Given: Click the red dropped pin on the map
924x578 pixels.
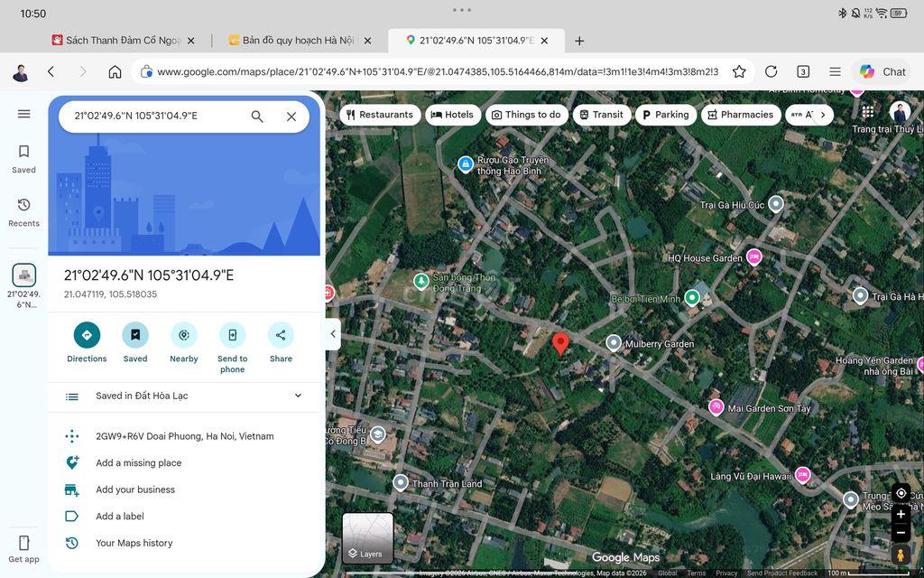Looking at the screenshot, I should tap(560, 344).
